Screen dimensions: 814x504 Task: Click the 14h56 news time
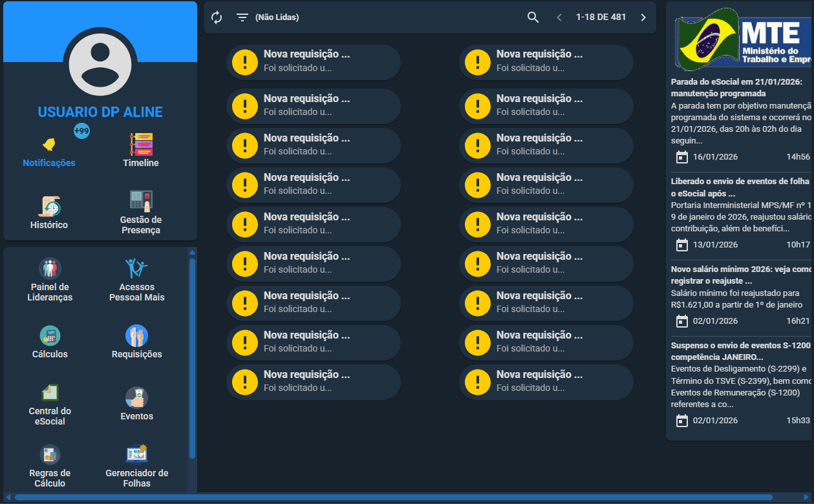click(x=798, y=157)
